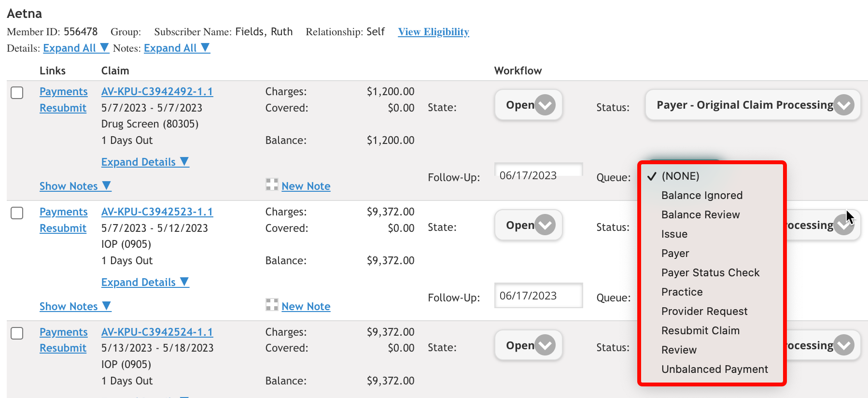Select checkbox for claim AV-KPU-C3942523-1.1
Screen dimensions: 868x398
point(17,213)
